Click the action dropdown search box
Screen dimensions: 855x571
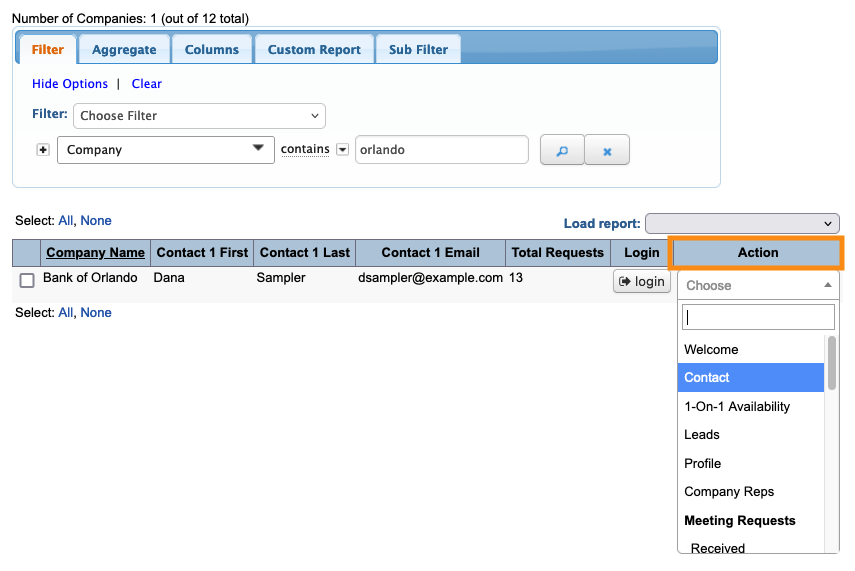pyautogui.click(x=757, y=317)
